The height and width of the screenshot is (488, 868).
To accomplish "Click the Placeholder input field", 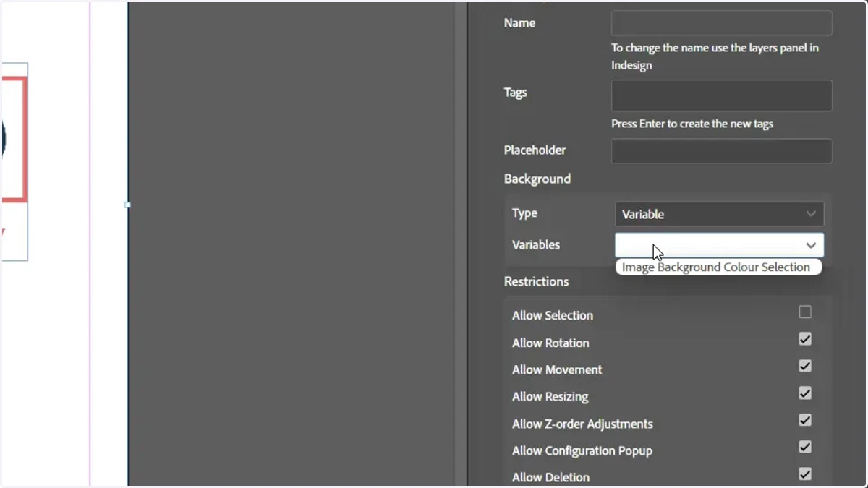I will pyautogui.click(x=721, y=151).
